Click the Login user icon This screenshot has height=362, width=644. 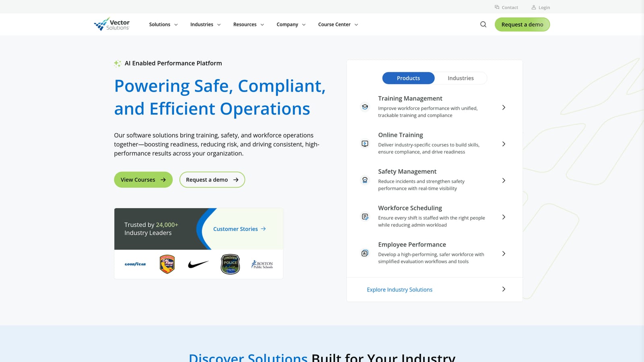point(534,7)
